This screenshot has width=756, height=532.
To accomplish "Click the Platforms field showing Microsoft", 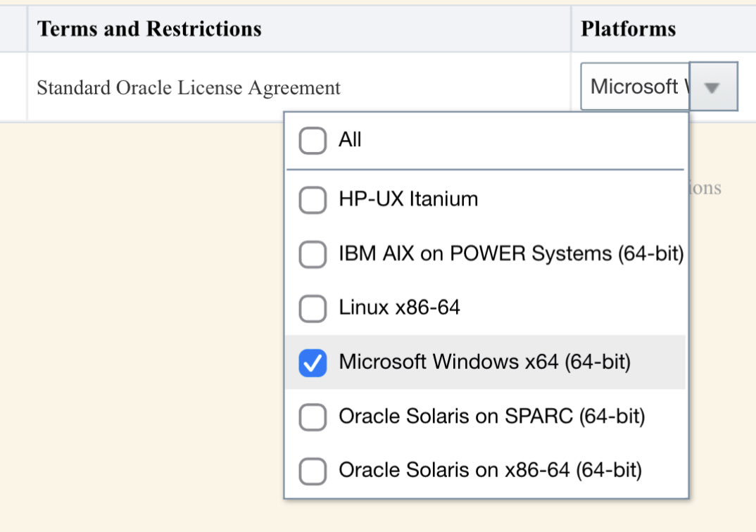I will 635,87.
